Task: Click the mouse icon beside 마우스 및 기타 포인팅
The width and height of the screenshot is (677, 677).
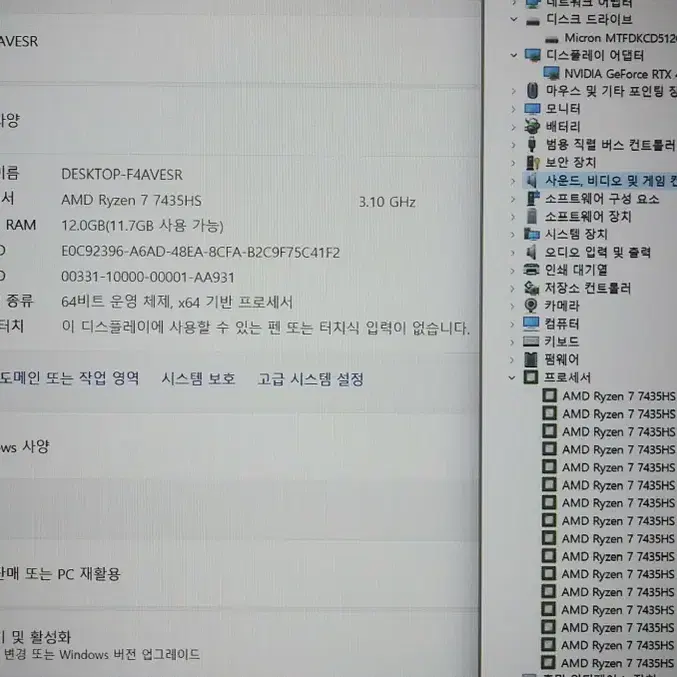Action: (x=532, y=91)
